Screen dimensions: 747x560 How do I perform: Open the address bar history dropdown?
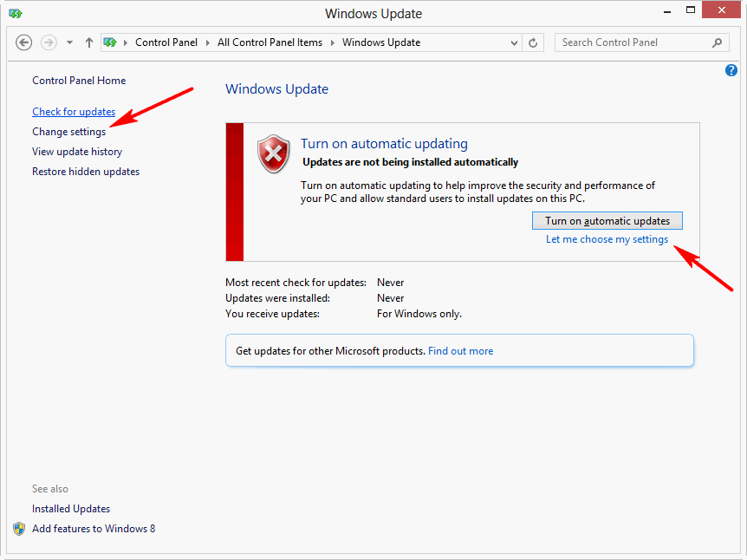pyautogui.click(x=514, y=42)
